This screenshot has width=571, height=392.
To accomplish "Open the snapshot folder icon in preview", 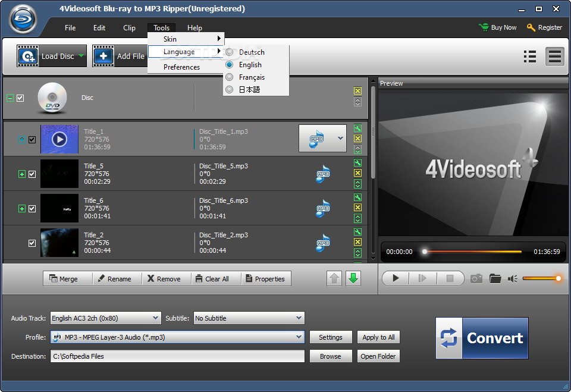I will pos(495,279).
